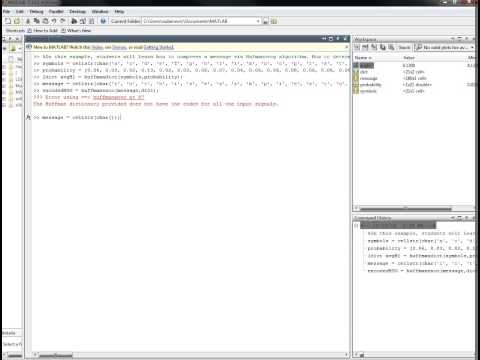Undock the Command Window panel
The width and height of the screenshot is (480, 360).
338,39
